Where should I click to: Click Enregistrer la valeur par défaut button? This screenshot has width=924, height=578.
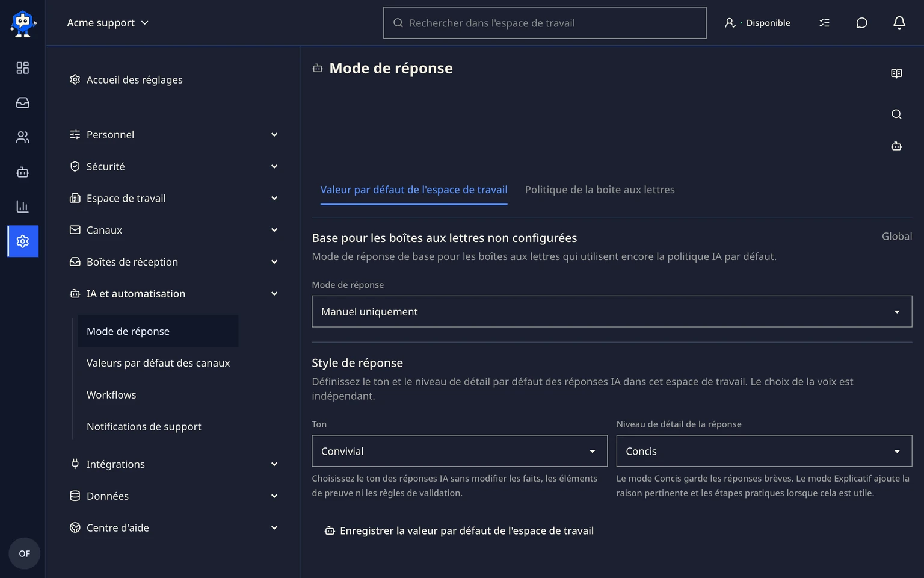click(x=459, y=531)
